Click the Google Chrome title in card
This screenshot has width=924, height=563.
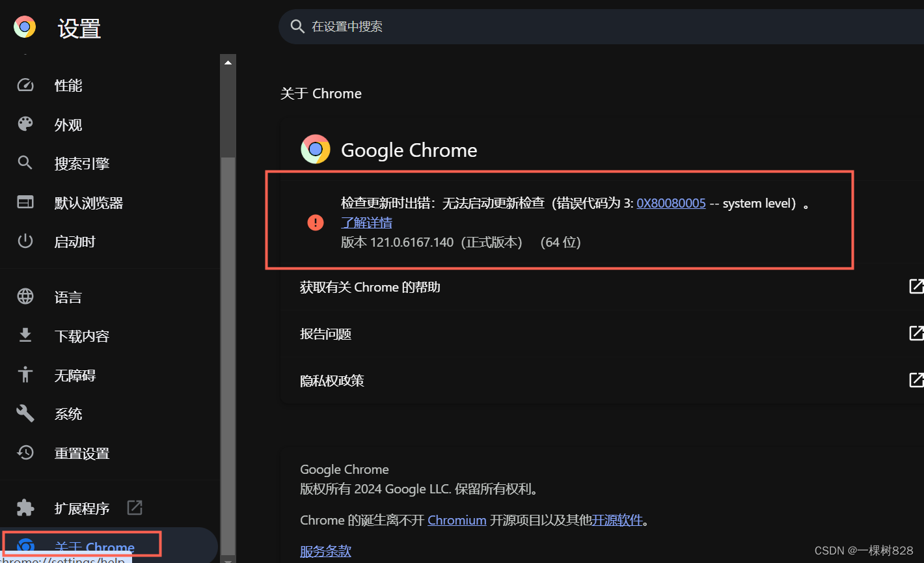point(409,150)
